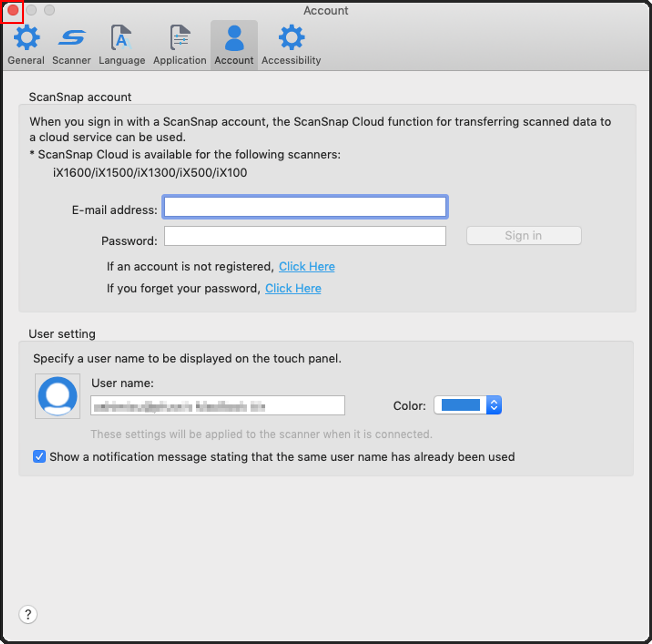Select the Application tab
This screenshot has height=644, width=652.
[180, 45]
